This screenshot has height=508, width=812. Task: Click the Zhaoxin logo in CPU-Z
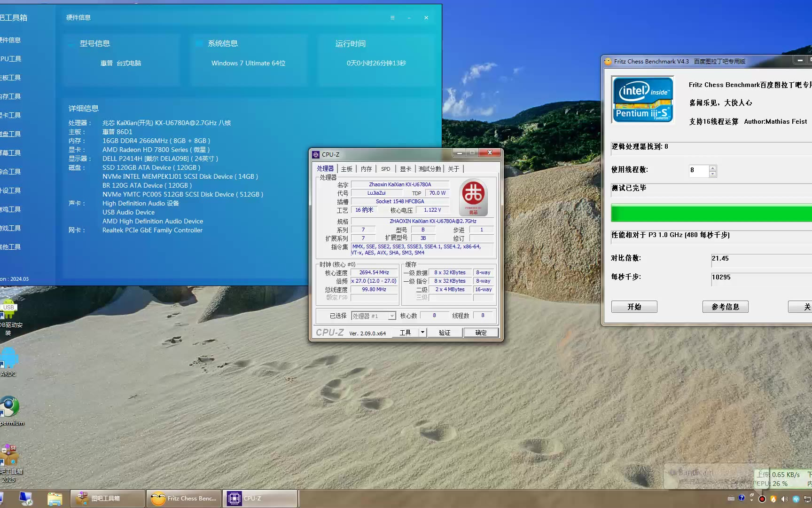tap(473, 197)
